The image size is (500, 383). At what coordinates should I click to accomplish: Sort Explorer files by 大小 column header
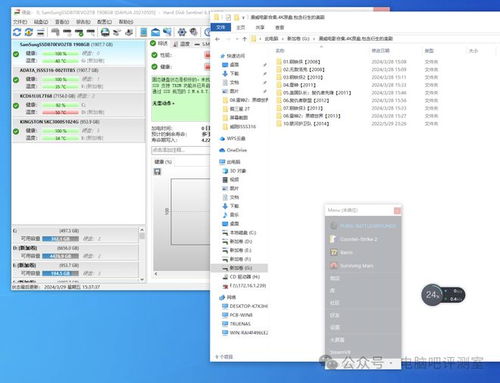pyautogui.click(x=473, y=51)
